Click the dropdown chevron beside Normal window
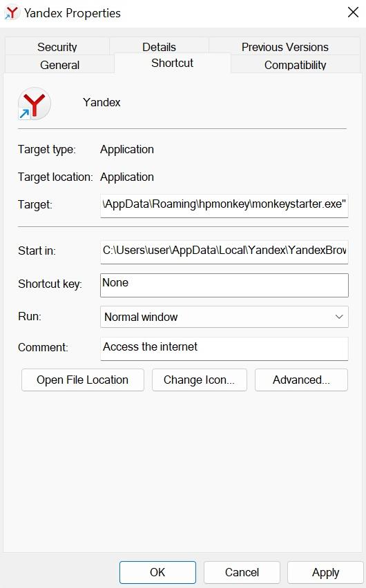 click(x=339, y=317)
